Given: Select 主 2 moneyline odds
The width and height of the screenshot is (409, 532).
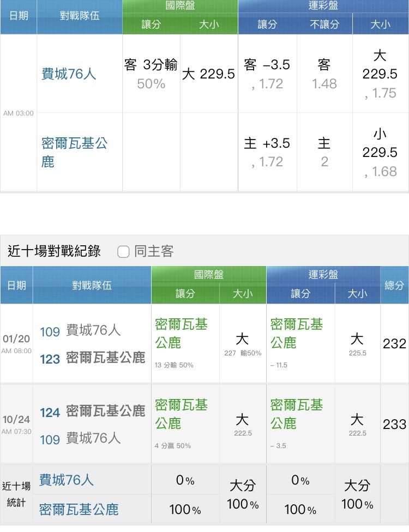Looking at the screenshot, I should pos(324,152).
